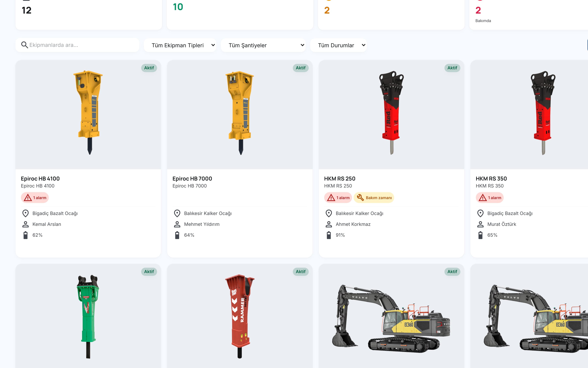Open the Bakım zamanı badge on HKM RS 250
The width and height of the screenshot is (588, 368).
point(374,198)
